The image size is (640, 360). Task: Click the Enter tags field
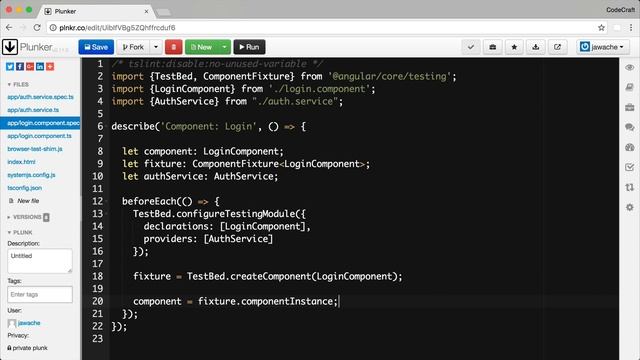(40, 294)
